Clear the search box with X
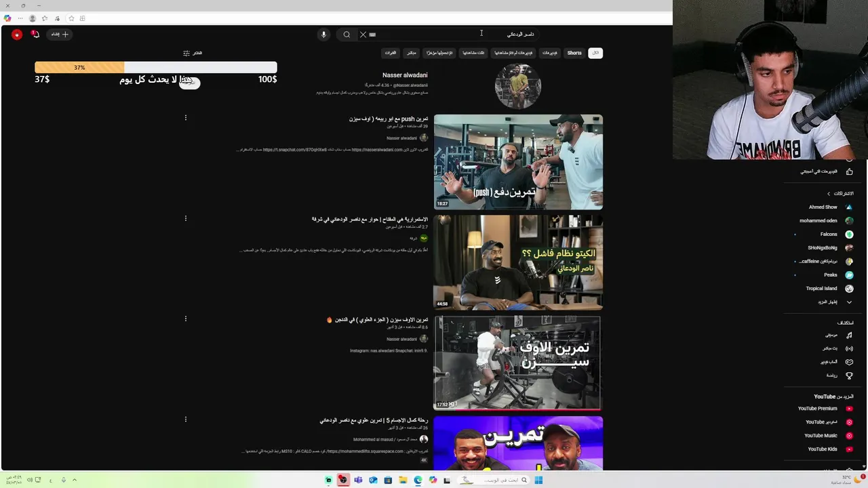Screen dimensions: 868x488 click(x=363, y=35)
